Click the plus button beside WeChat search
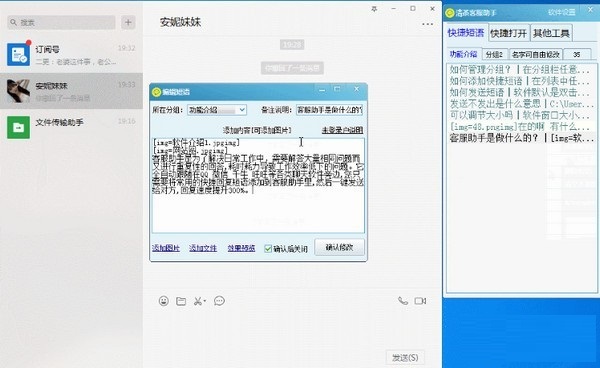The width and height of the screenshot is (600, 368). (128, 23)
